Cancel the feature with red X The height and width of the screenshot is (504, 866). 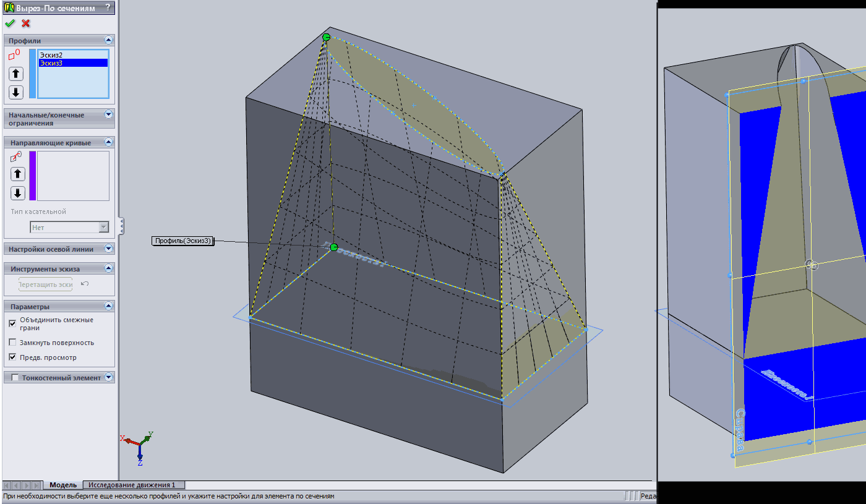(26, 23)
